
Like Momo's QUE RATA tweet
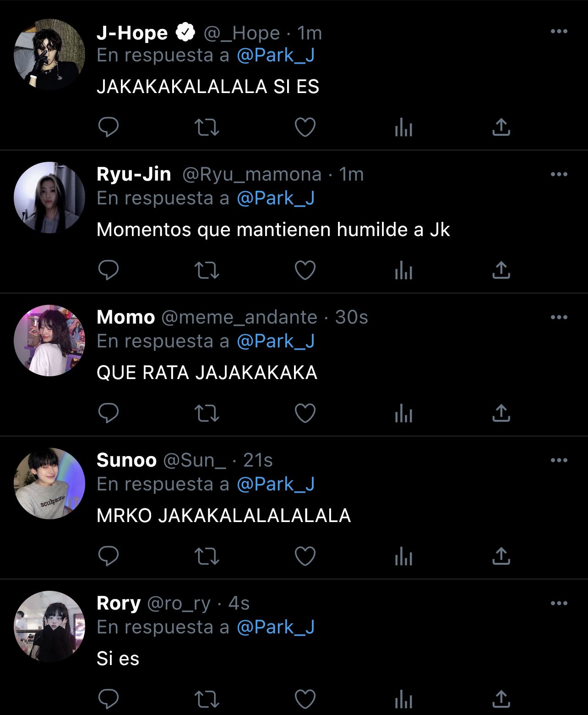(x=305, y=413)
